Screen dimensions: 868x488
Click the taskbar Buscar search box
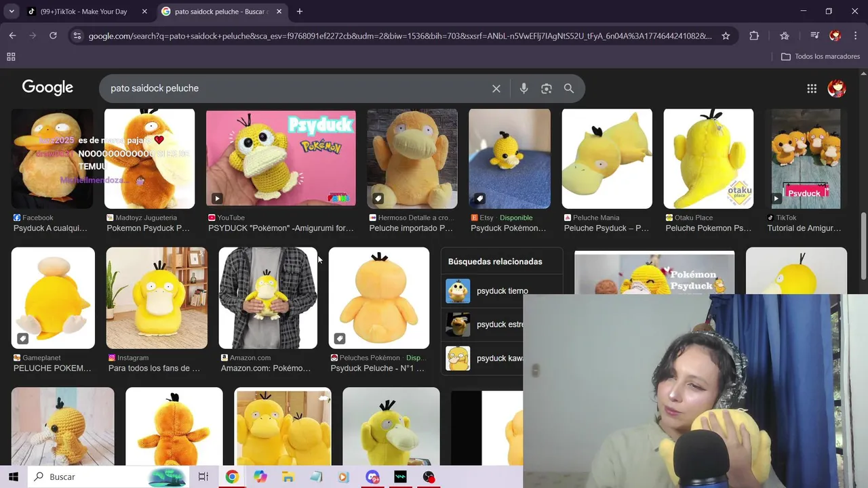coord(108,476)
